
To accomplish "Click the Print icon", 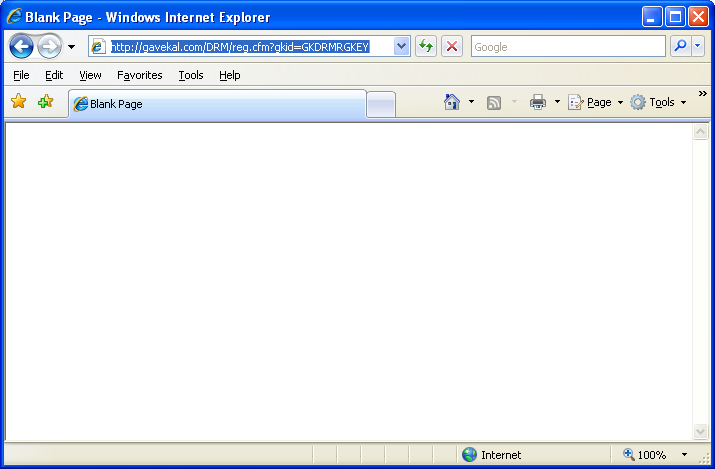I will [538, 102].
